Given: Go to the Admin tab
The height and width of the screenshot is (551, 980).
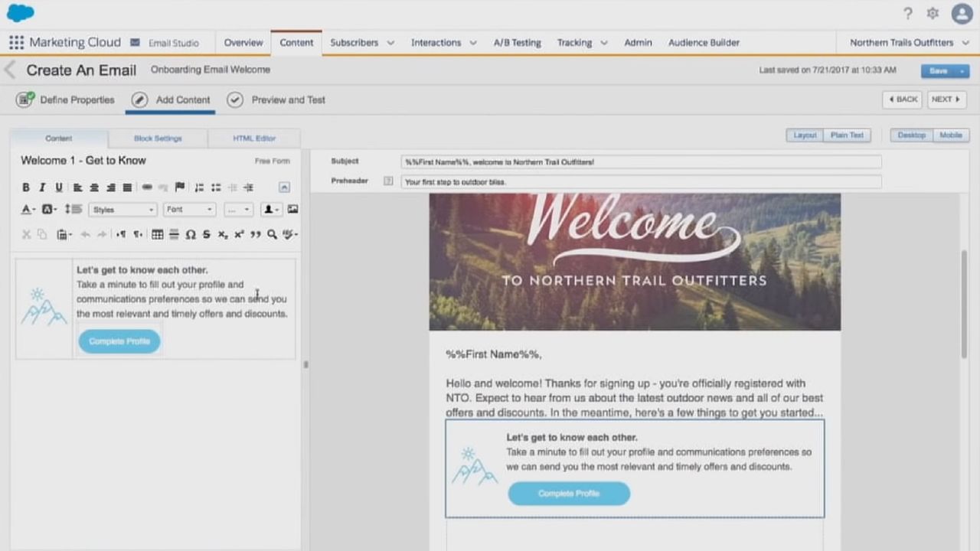Looking at the screenshot, I should [x=638, y=43].
